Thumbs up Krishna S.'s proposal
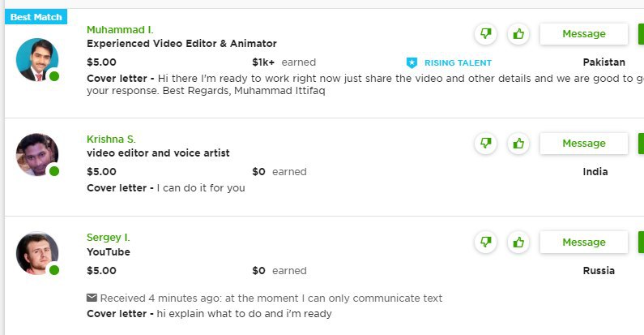644x335 pixels. (518, 144)
